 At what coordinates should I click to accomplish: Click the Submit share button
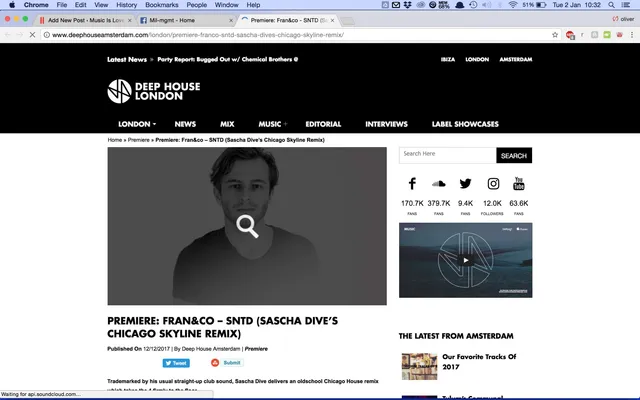(x=227, y=362)
